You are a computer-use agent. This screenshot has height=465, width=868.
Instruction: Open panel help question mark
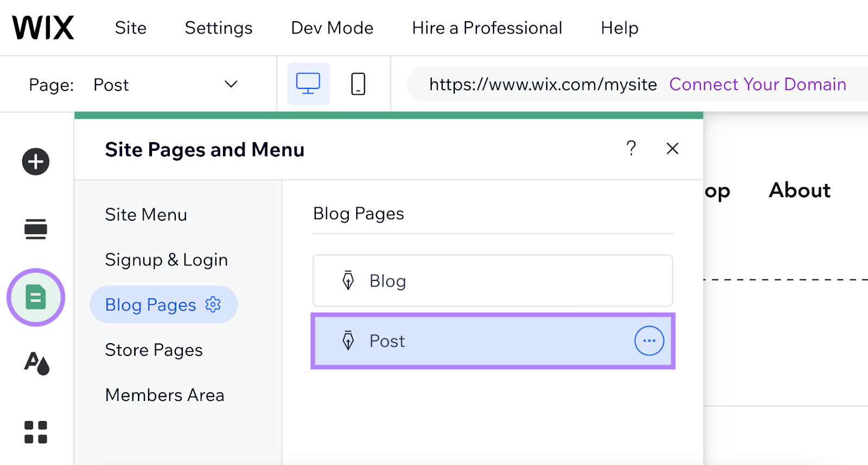point(631,148)
